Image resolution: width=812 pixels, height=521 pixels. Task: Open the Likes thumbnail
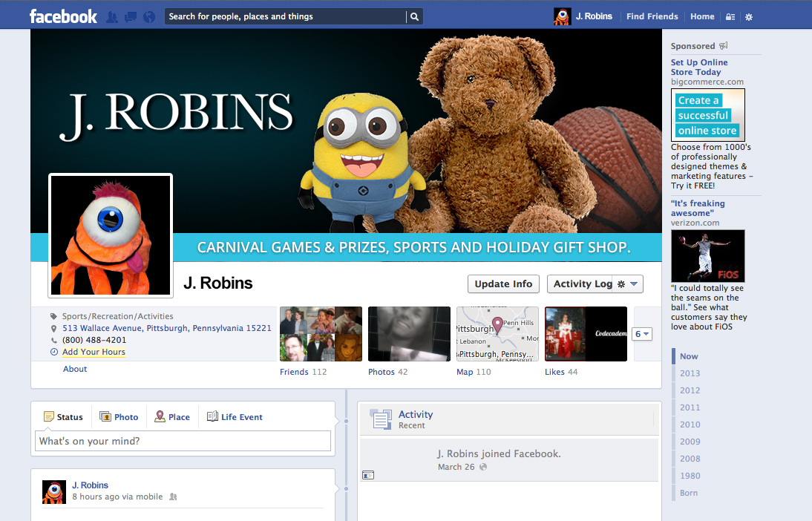(x=586, y=334)
